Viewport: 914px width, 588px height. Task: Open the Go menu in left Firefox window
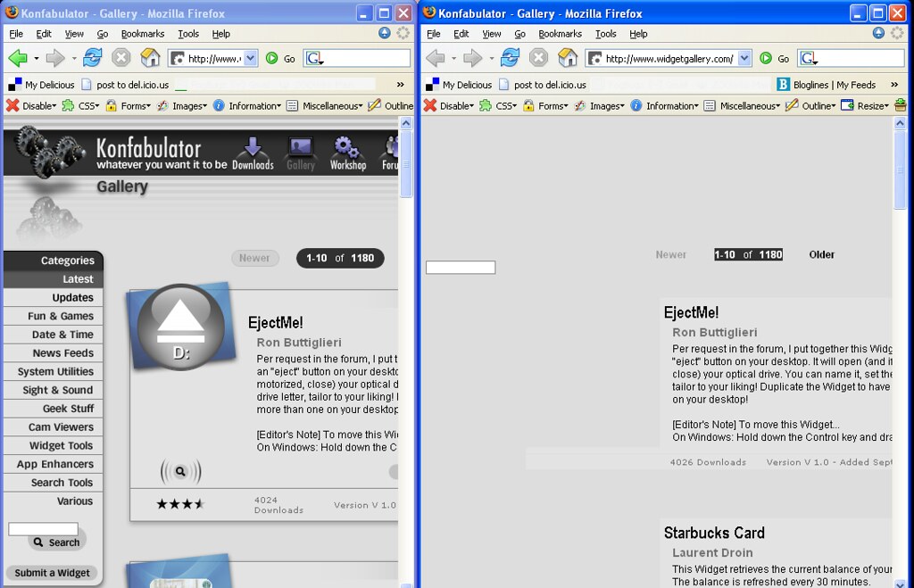(x=103, y=34)
